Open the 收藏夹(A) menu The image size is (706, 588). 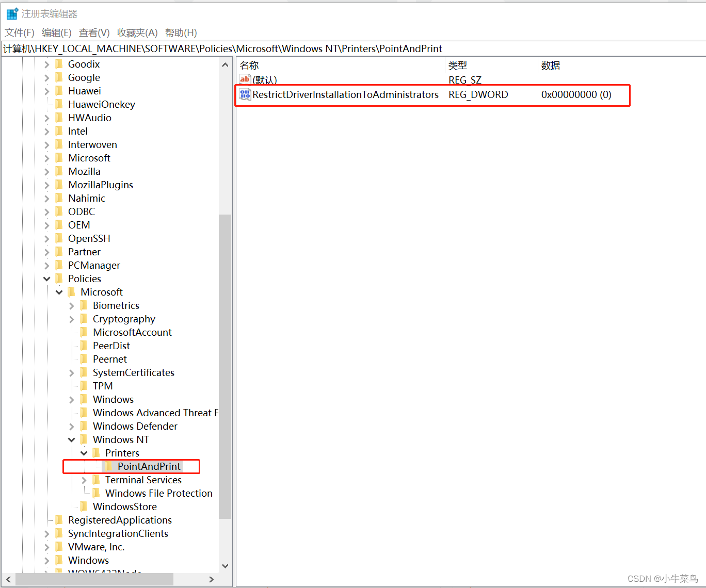tap(136, 32)
